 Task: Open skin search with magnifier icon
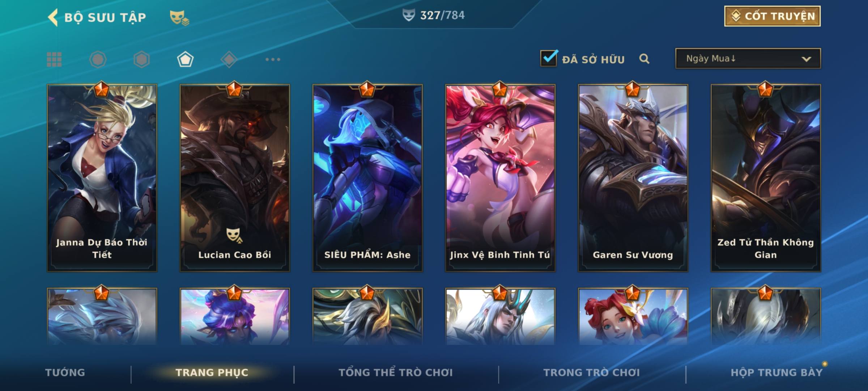point(644,59)
